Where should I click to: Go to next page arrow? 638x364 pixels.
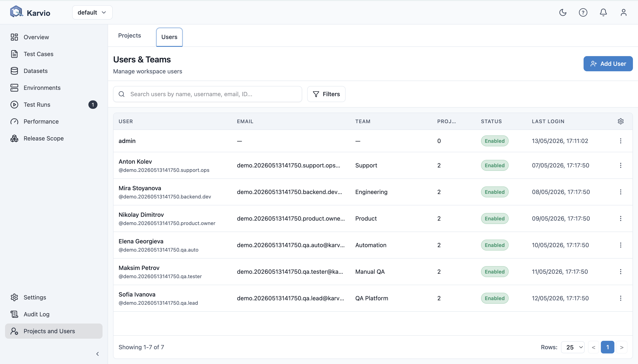[x=622, y=347]
